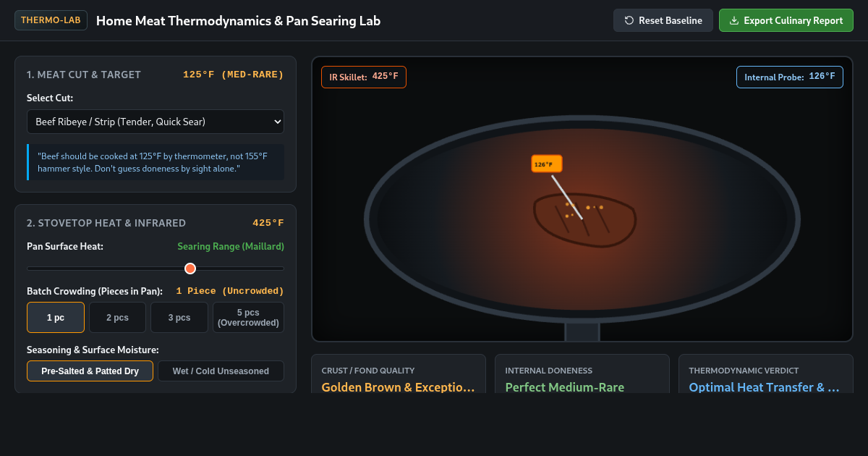This screenshot has height=456, width=868.
Task: Click the 1. MEAT CUT & TARGET heading
Action: coord(84,75)
